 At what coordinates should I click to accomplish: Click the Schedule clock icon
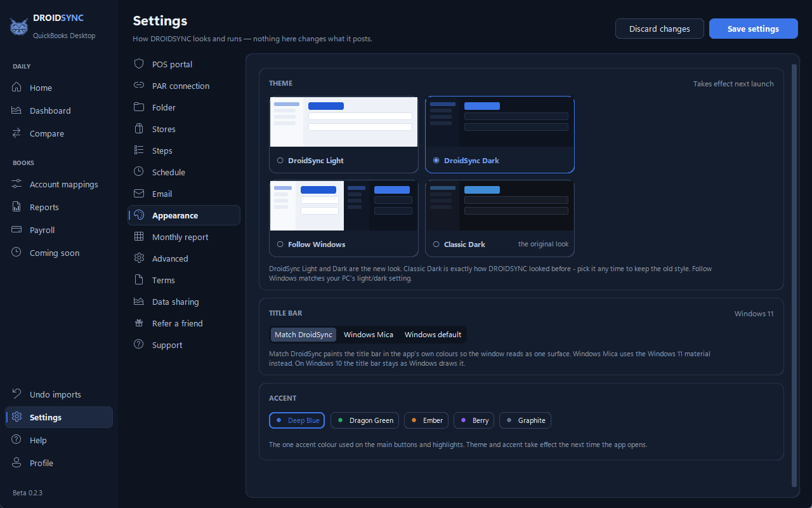[x=139, y=172]
